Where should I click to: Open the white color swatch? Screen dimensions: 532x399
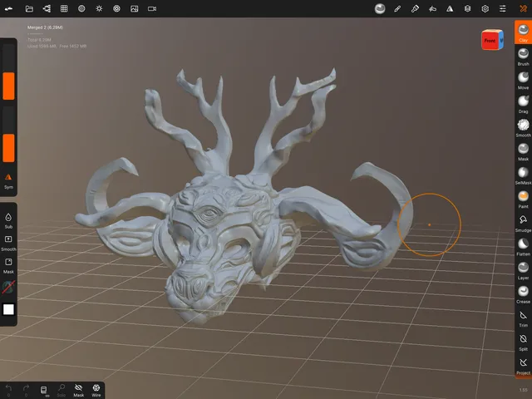pyautogui.click(x=8, y=309)
